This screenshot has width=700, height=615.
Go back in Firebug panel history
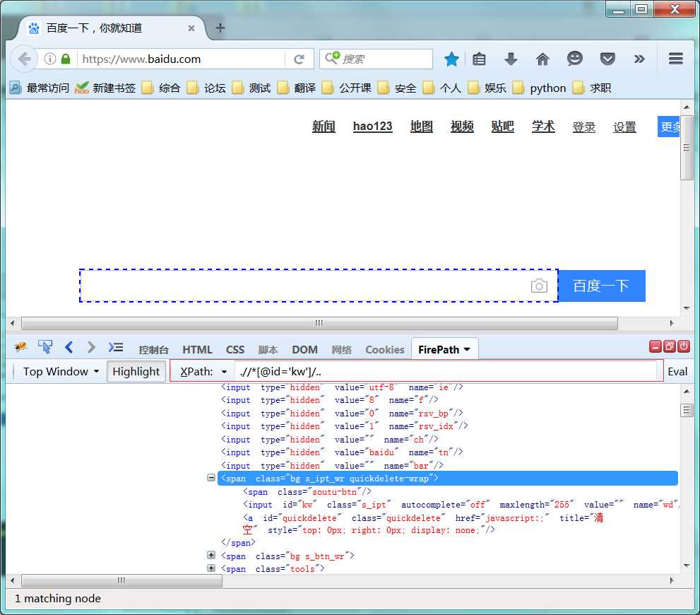point(69,347)
